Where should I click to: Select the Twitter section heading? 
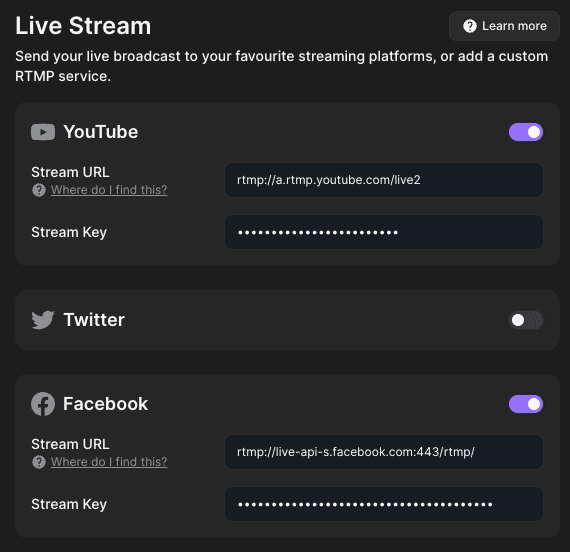94,320
